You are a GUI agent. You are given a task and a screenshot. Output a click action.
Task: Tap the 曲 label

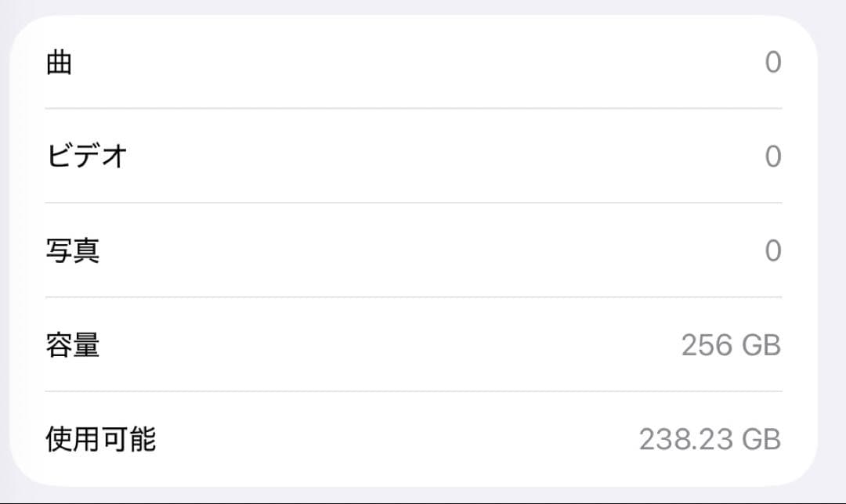[60, 63]
